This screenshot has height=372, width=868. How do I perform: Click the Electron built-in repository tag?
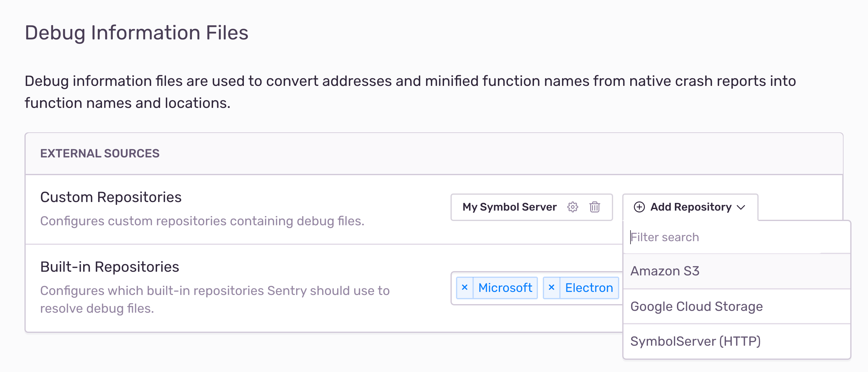click(589, 288)
